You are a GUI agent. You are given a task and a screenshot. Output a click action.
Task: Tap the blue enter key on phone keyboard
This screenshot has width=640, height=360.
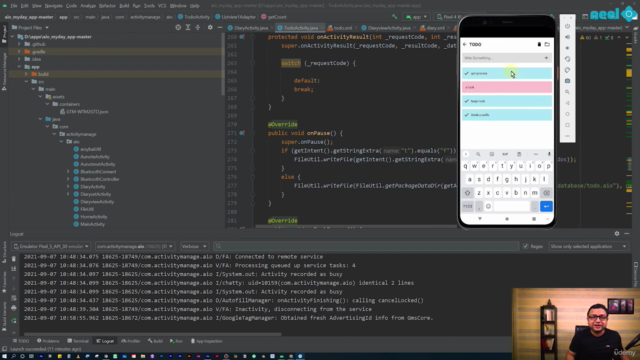pos(546,206)
